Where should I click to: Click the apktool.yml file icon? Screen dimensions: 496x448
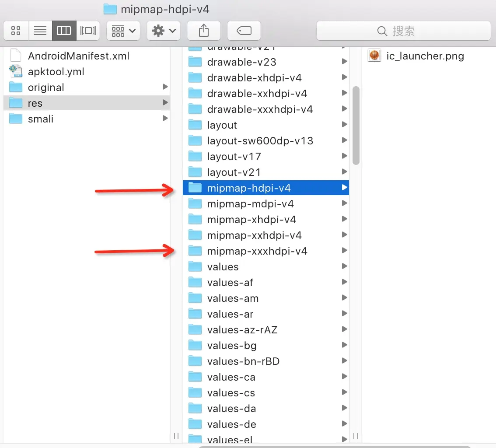[x=15, y=71]
